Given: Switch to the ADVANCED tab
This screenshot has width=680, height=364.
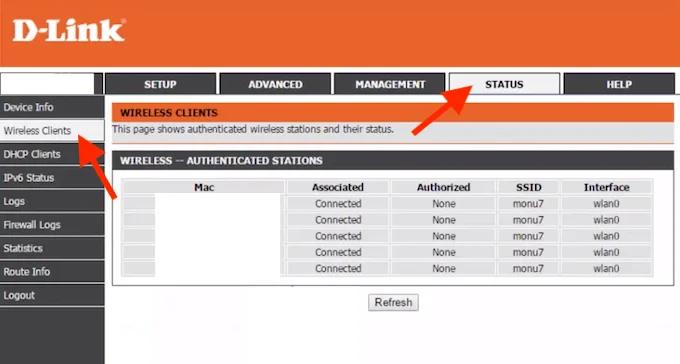Looking at the screenshot, I should [275, 84].
